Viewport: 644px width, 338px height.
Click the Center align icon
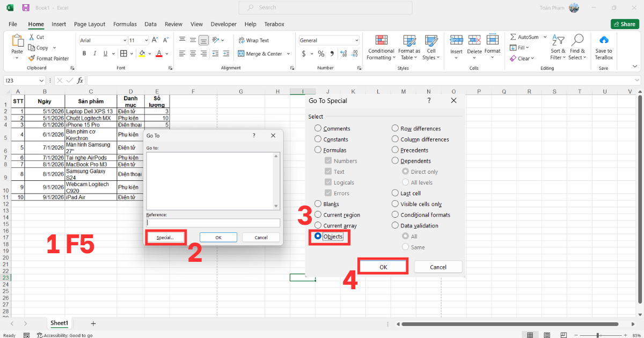193,54
